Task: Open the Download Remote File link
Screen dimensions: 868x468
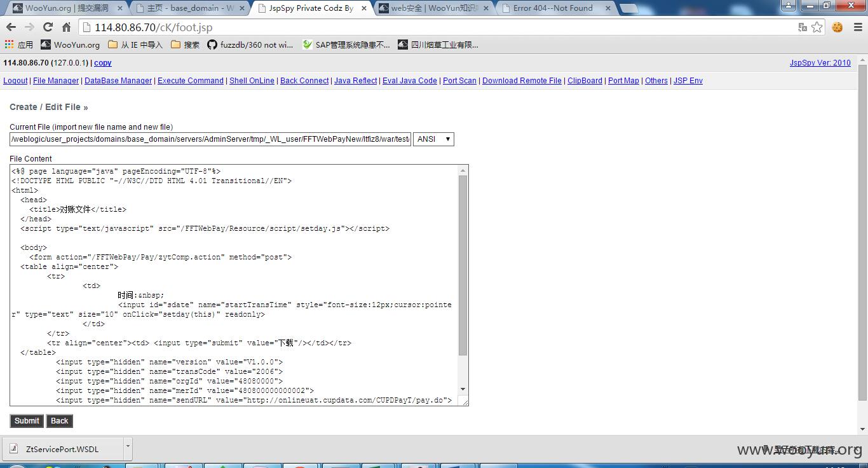Action: point(522,81)
